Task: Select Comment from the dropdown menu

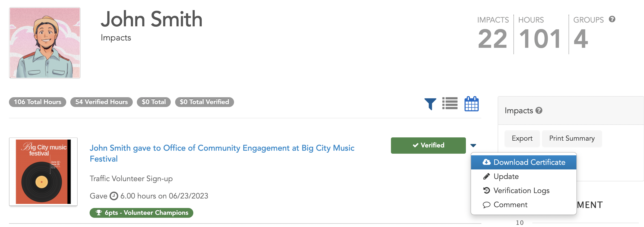Action: [523, 205]
